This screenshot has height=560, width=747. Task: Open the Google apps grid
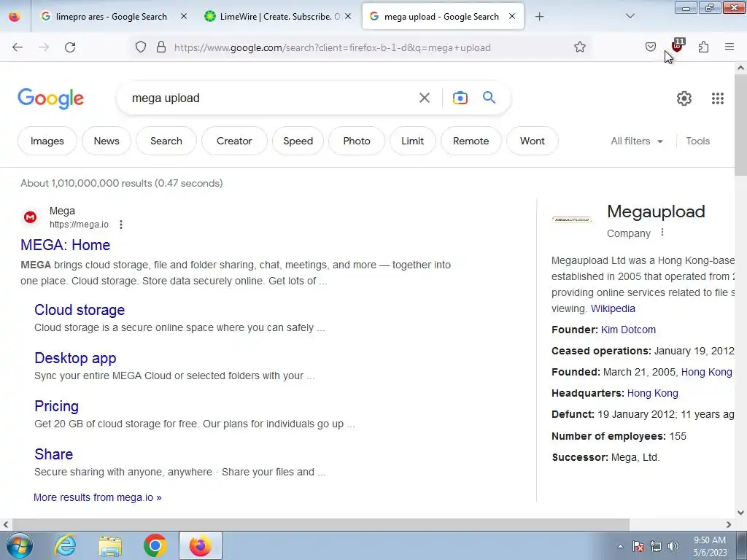coord(718,98)
